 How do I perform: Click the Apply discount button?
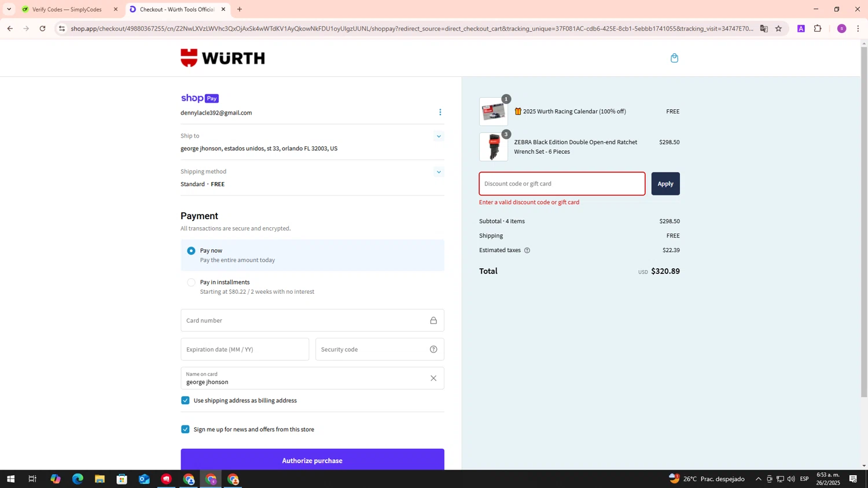pyautogui.click(x=665, y=184)
